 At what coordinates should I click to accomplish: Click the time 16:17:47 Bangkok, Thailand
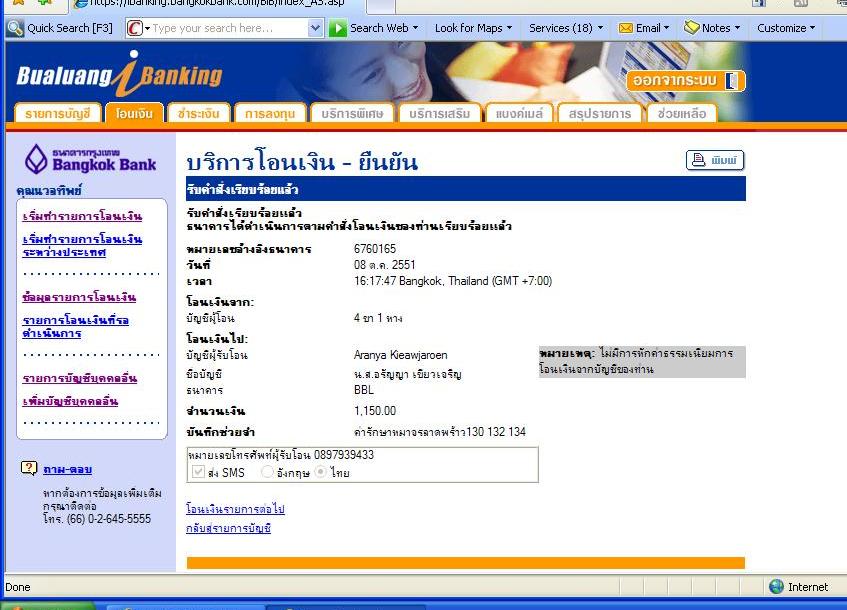coord(453,281)
